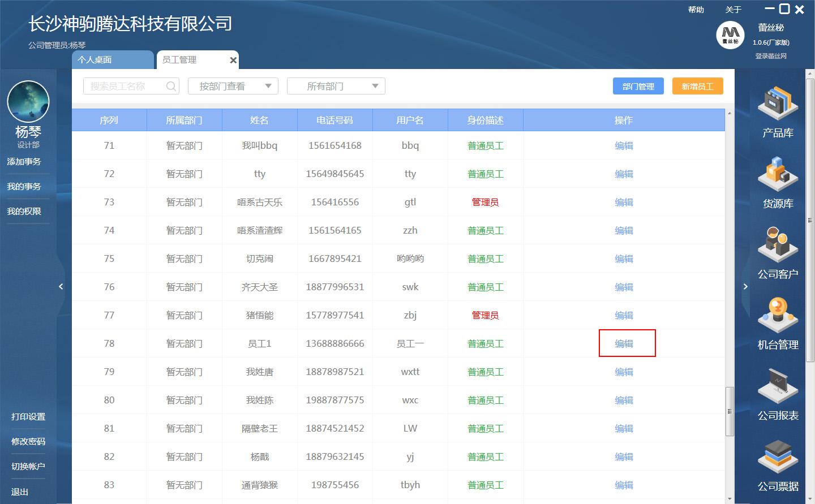Click 编辑 for 通背猿猴
This screenshot has height=504, width=815.
(624, 485)
